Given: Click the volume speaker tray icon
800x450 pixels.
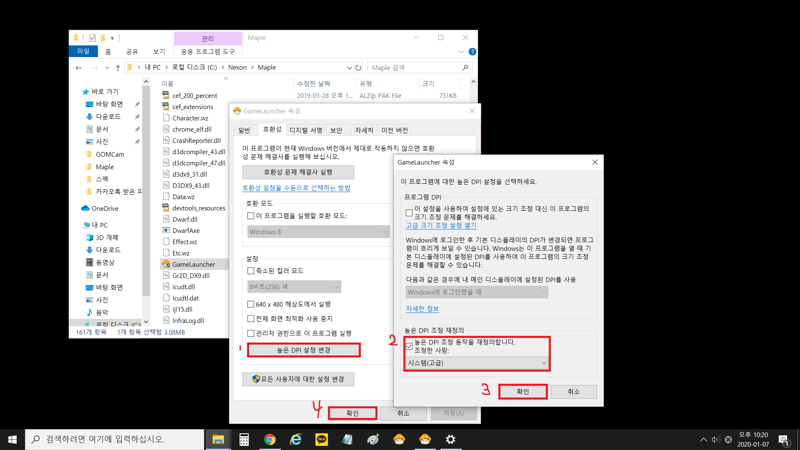Looking at the screenshot, I should click(715, 439).
